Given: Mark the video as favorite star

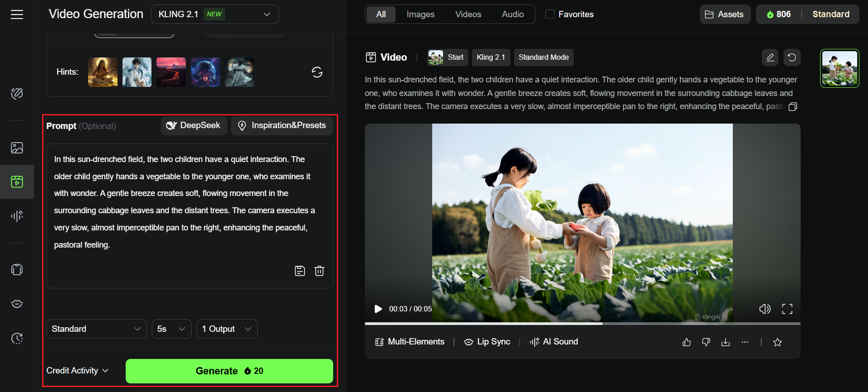Looking at the screenshot, I should [x=777, y=342].
